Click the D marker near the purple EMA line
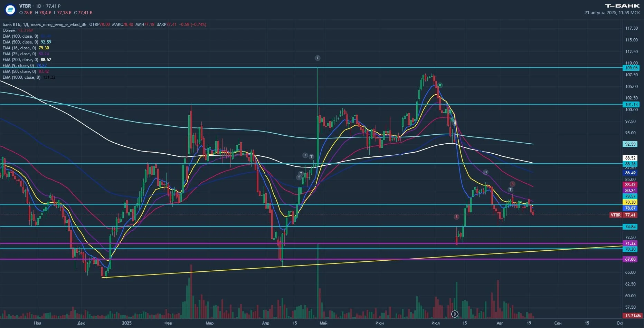 [x=485, y=172]
